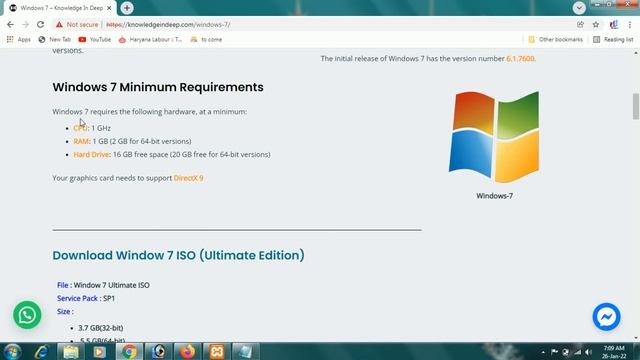
Task: Go forward to next page
Action: tap(25, 24)
